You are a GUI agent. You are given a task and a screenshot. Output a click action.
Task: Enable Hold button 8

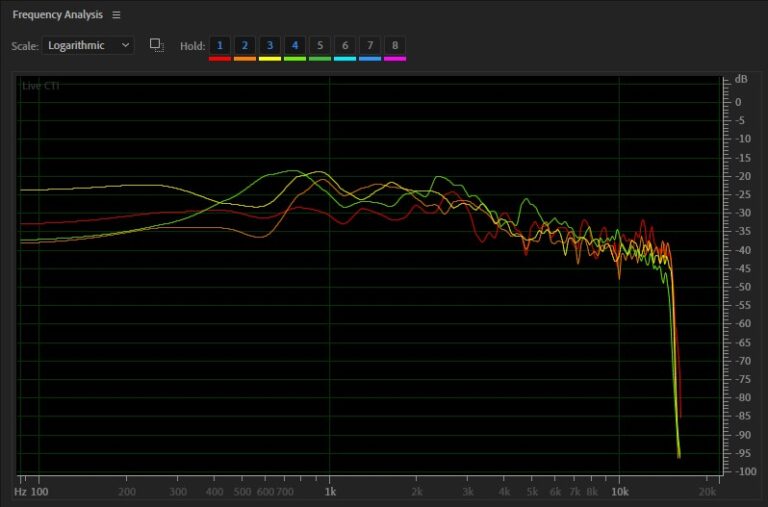coord(395,46)
